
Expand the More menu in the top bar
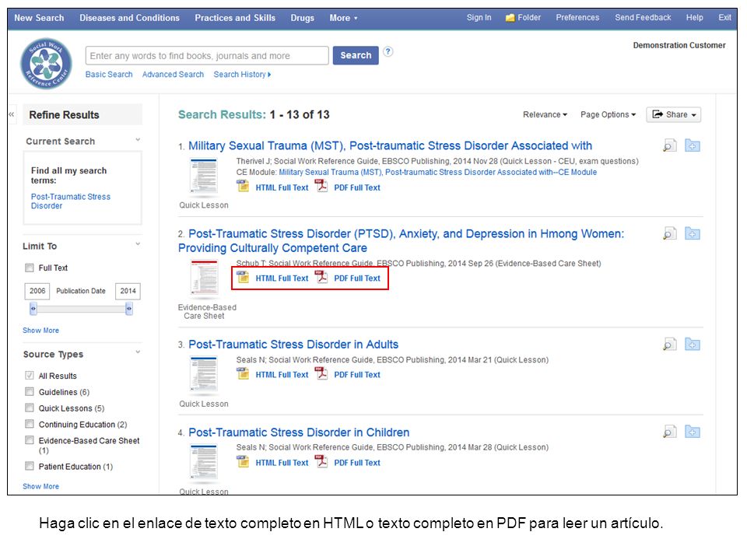[x=343, y=18]
